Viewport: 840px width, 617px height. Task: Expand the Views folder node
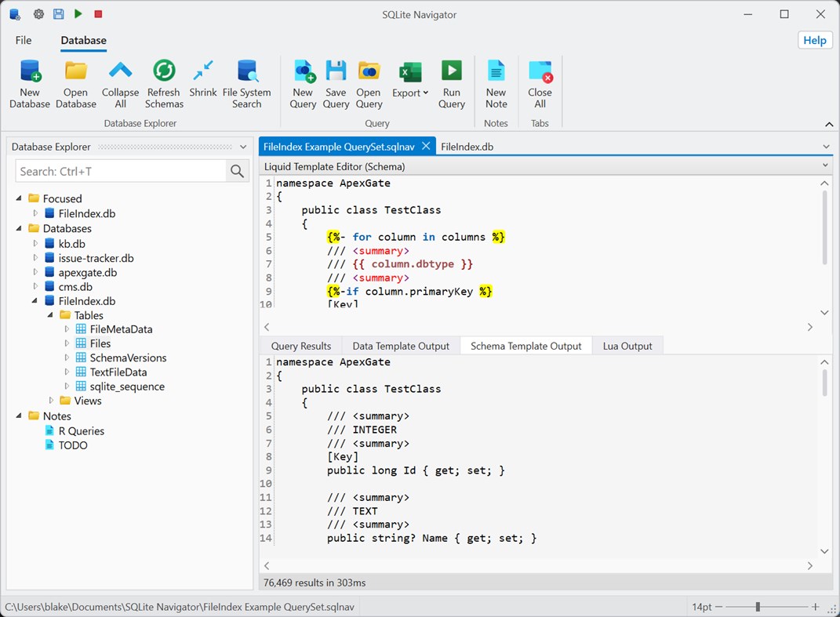(x=51, y=400)
